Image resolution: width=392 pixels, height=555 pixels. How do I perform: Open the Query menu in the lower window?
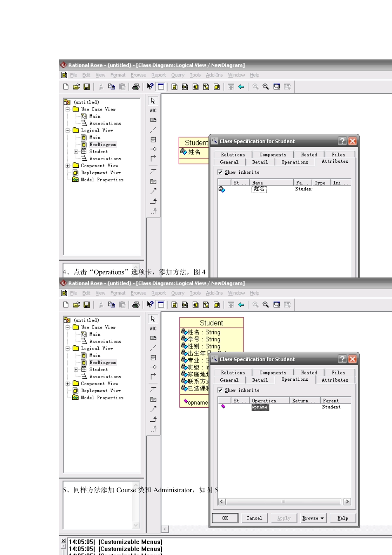click(178, 293)
